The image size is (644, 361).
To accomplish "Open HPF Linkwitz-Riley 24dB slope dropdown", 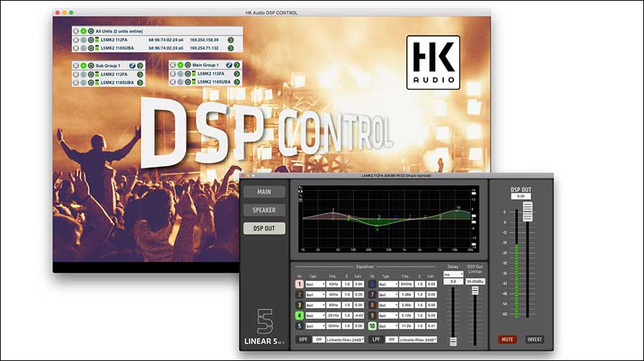I will coord(346,340).
